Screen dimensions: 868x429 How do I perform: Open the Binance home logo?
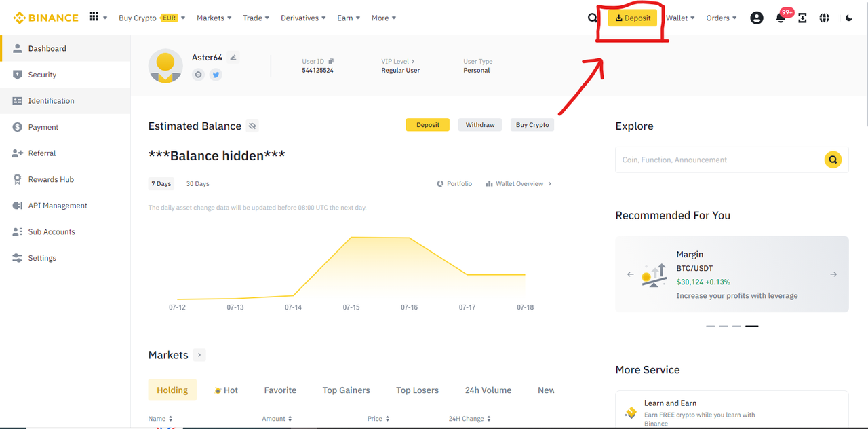46,18
